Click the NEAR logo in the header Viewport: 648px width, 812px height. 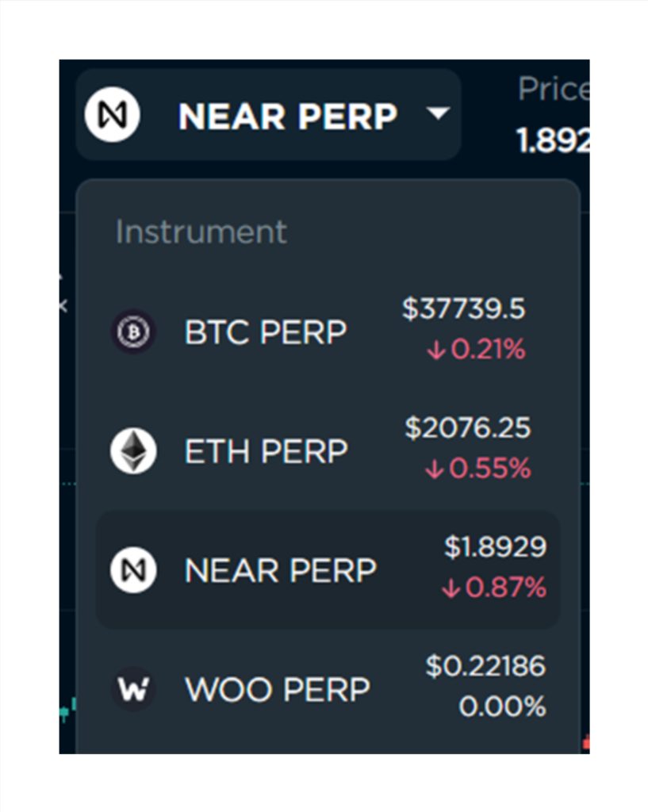tap(112, 115)
